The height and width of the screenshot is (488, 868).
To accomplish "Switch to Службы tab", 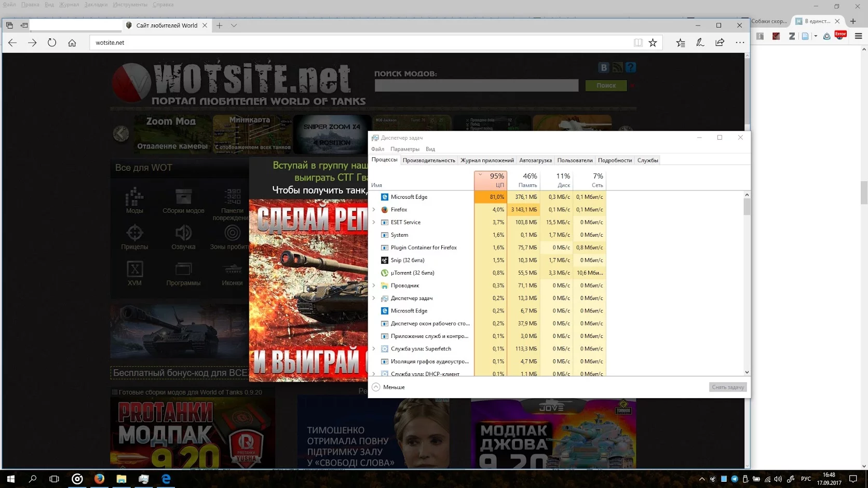I will pyautogui.click(x=647, y=160).
